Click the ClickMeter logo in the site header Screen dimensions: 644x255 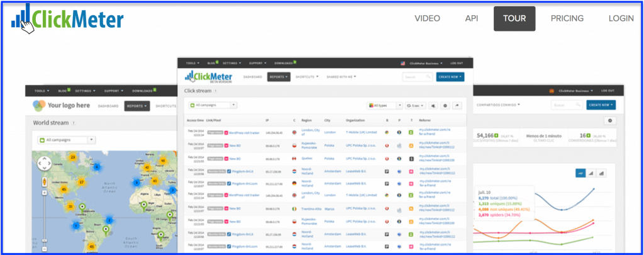[x=67, y=19]
